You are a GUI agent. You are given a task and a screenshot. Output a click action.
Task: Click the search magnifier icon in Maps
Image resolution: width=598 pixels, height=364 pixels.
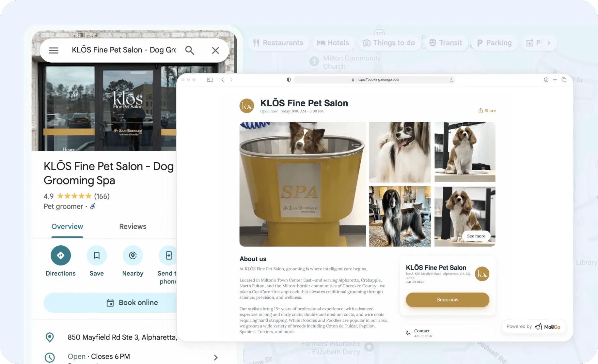tap(190, 50)
